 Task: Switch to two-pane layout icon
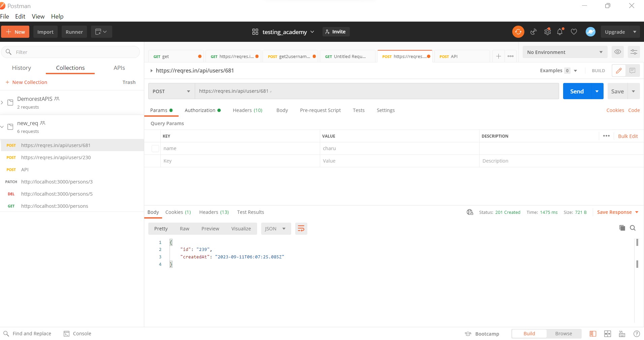tap(608, 334)
